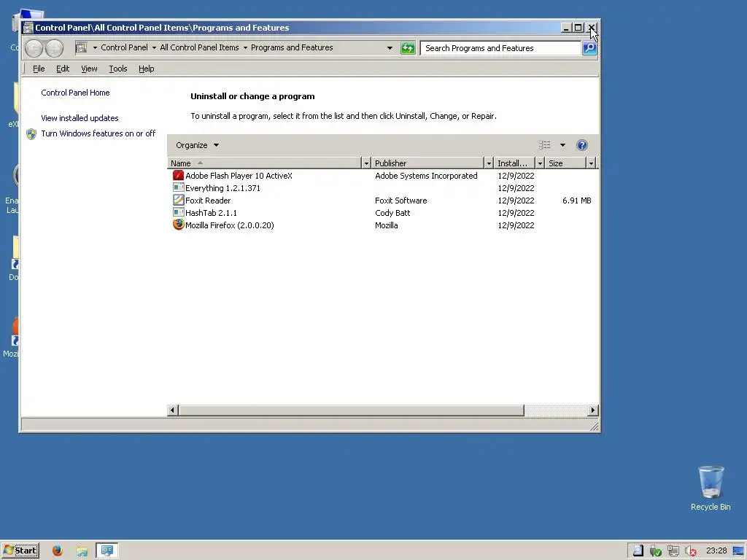Open View installed updates link

(x=80, y=118)
